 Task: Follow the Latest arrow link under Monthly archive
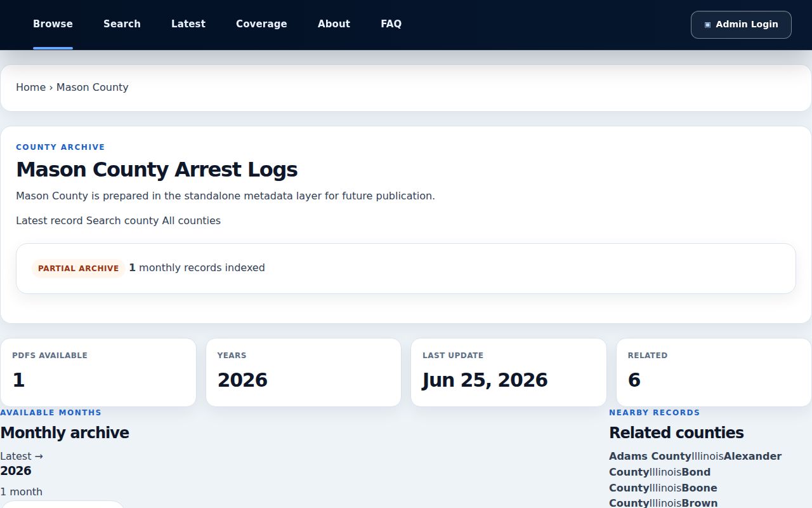(x=22, y=456)
